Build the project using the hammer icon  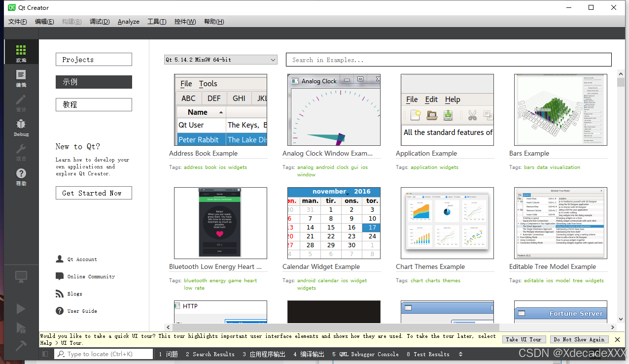coord(21,345)
